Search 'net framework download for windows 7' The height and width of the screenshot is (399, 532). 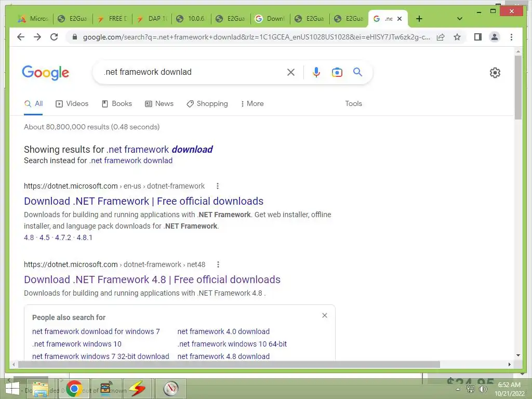96,331
